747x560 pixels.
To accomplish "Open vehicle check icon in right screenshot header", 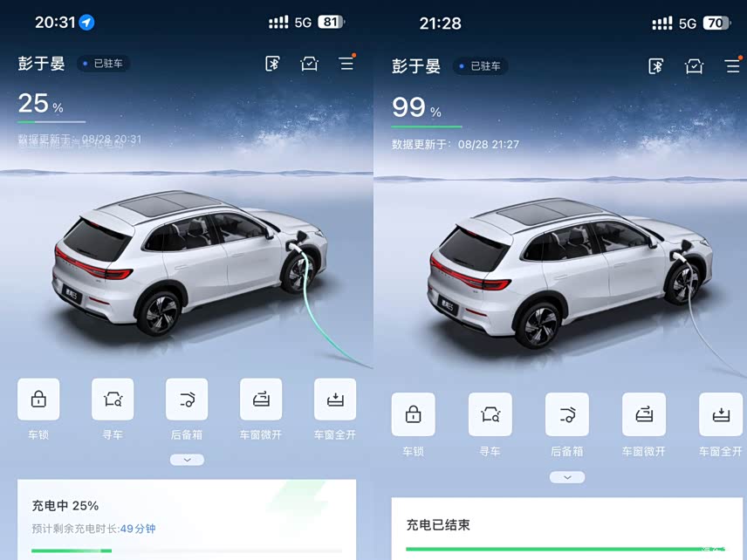I will 694,66.
